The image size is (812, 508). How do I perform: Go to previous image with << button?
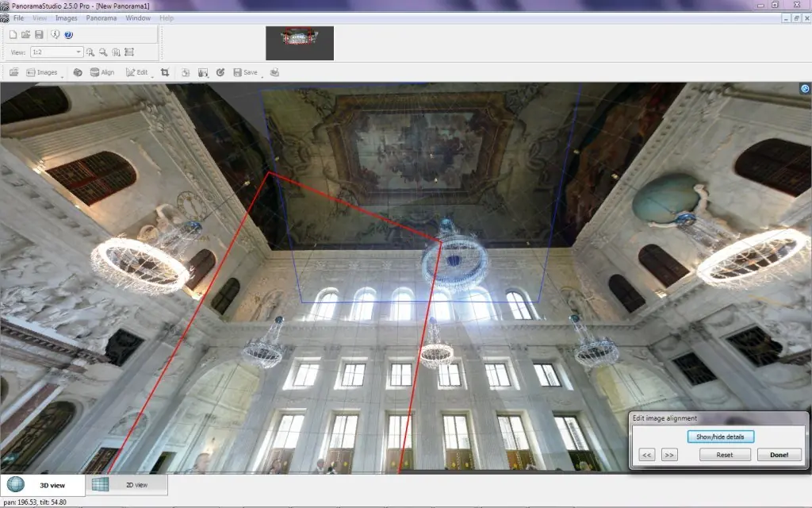pos(647,455)
